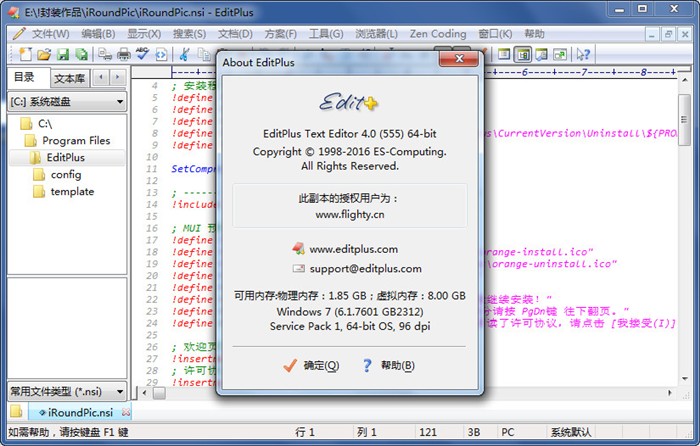Open the 显示(X) menu
Viewport: 700px width, 446px height.
click(x=144, y=34)
